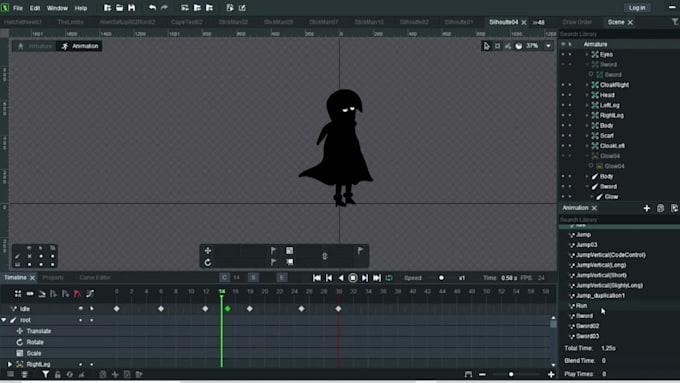The height and width of the screenshot is (383, 680).
Task: Click the playback Speed slider handle
Action: tap(441, 278)
